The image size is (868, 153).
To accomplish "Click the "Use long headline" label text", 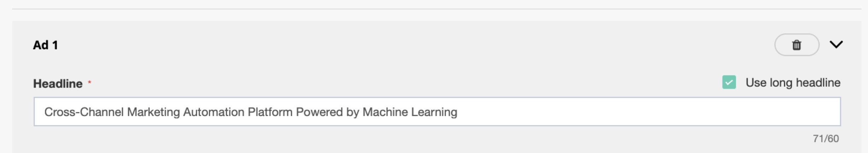I will (x=793, y=83).
